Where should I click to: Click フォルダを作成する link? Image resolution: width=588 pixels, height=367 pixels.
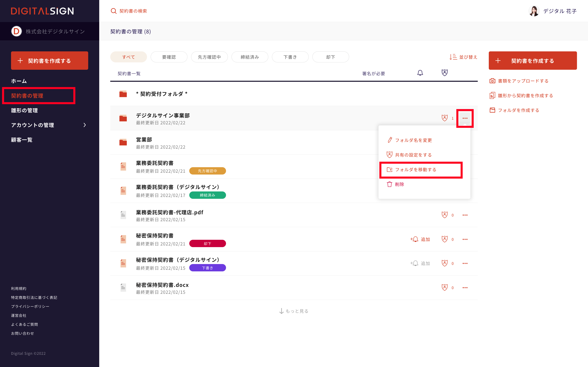click(x=518, y=110)
